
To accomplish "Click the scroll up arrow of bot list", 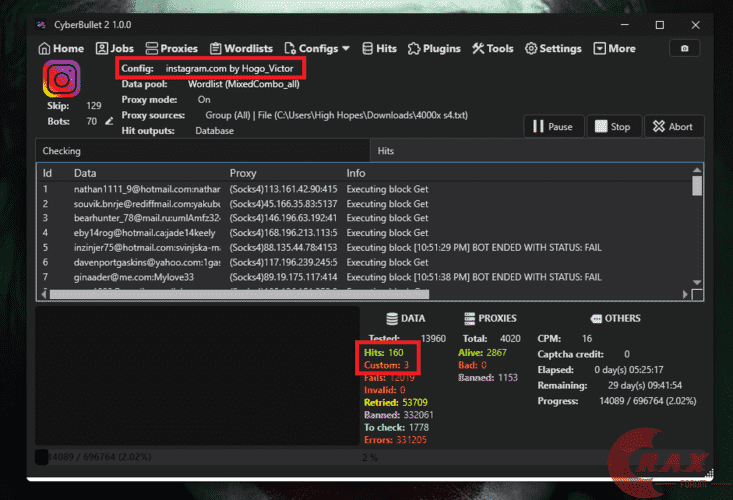I will click(697, 170).
